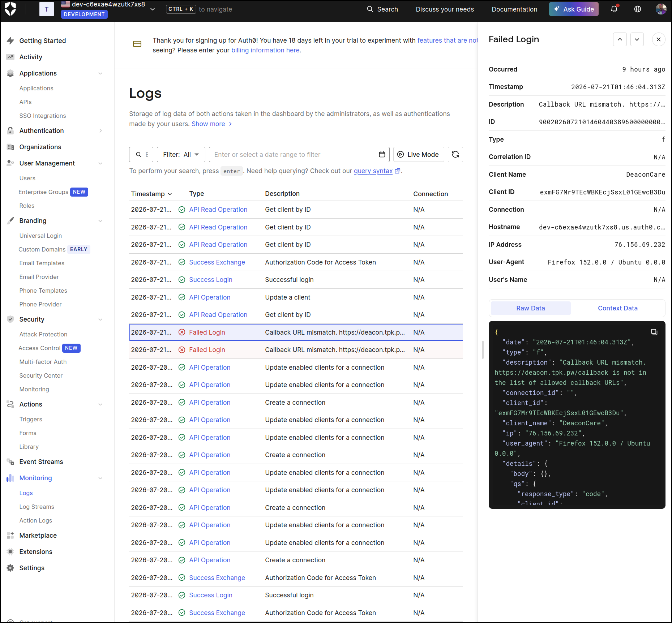The width and height of the screenshot is (672, 623).
Task: Click the external link icon after query syntax
Action: click(397, 171)
